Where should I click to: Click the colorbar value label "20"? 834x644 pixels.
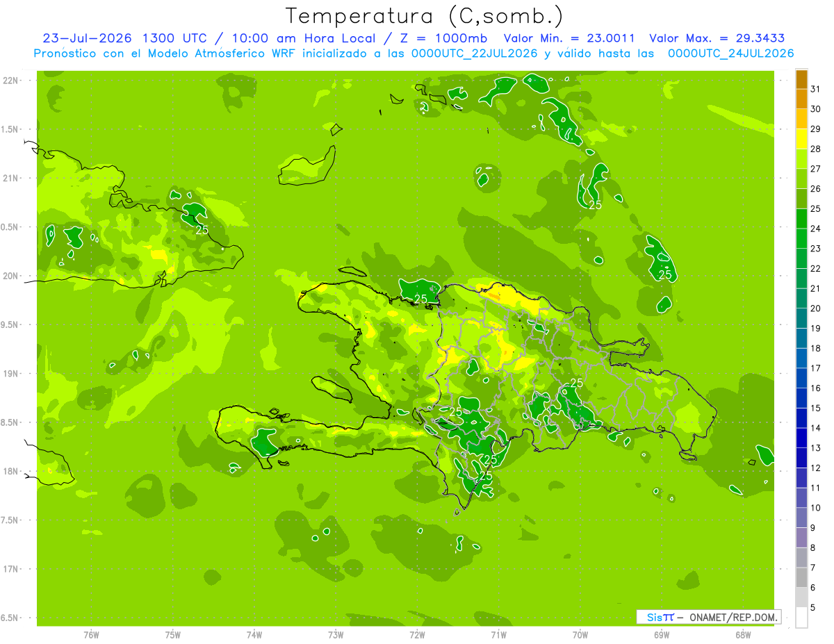[x=816, y=308]
